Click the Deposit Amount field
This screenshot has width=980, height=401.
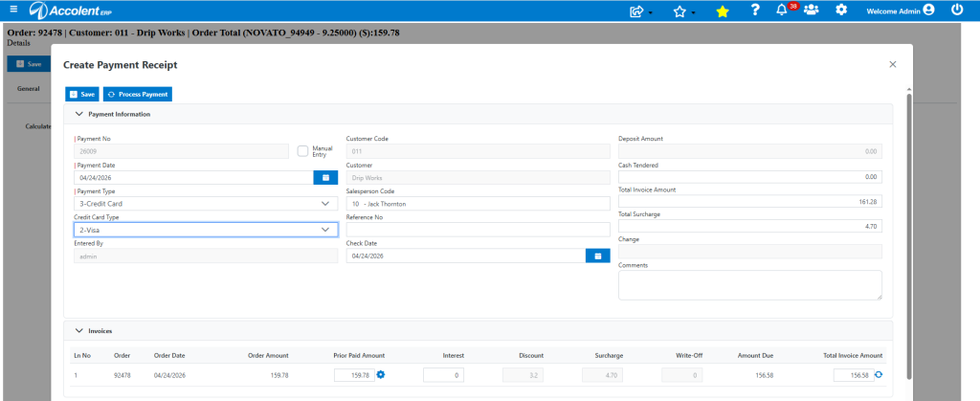(750, 151)
